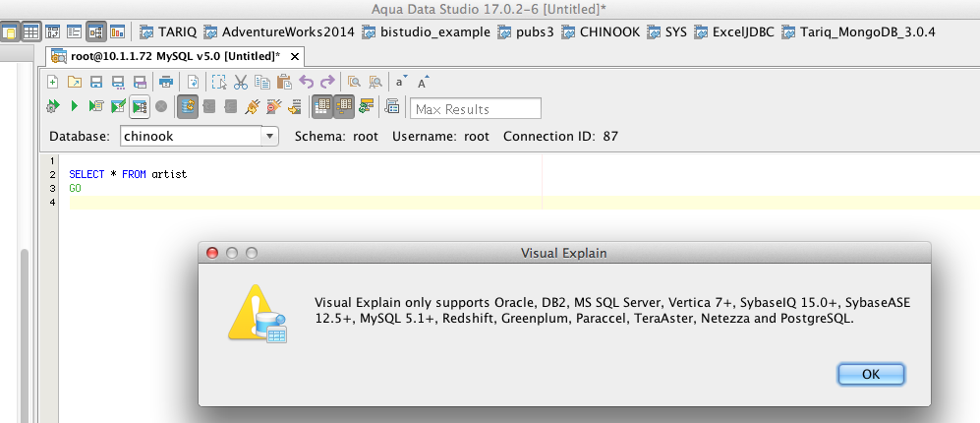Viewport: 980px width, 423px height.
Task: Click the left sidebar vertical scrollbar
Action: click(25, 335)
